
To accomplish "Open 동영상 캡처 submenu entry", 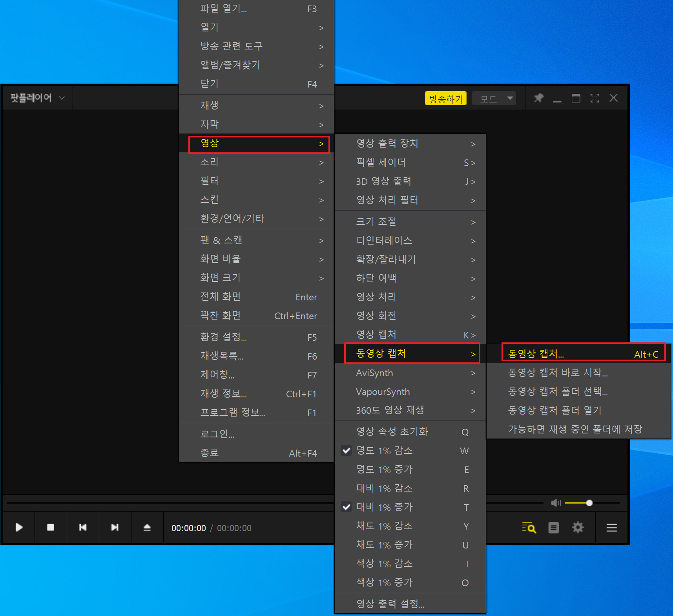I will click(410, 354).
